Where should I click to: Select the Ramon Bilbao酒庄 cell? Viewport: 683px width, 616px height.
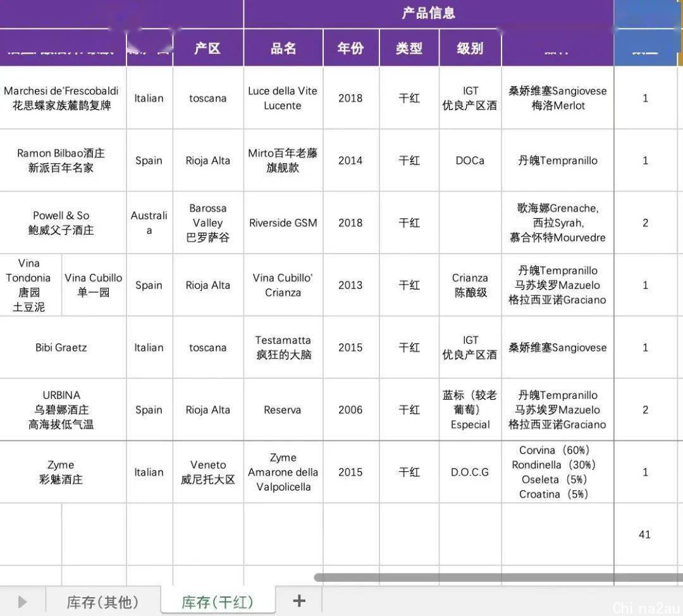pos(63,160)
